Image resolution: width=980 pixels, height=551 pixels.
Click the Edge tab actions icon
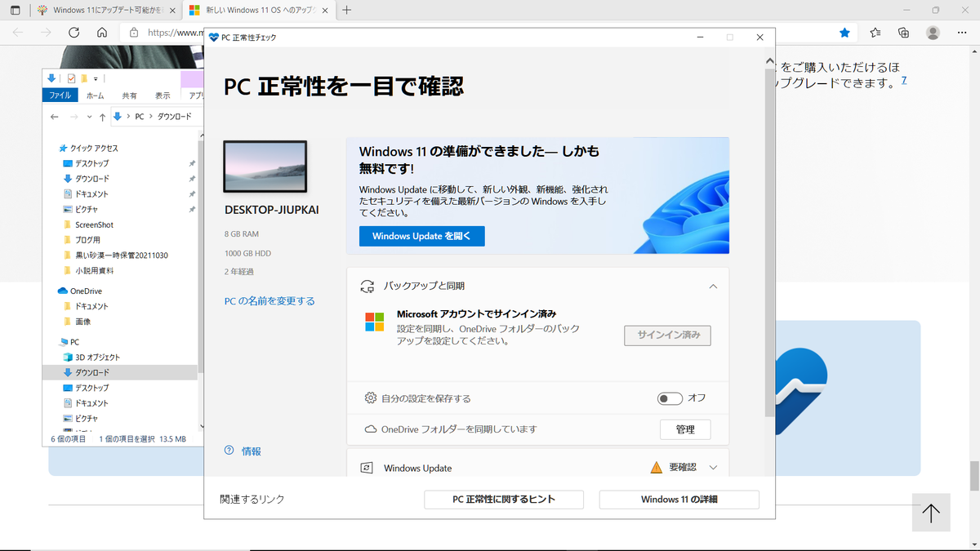pos(15,11)
